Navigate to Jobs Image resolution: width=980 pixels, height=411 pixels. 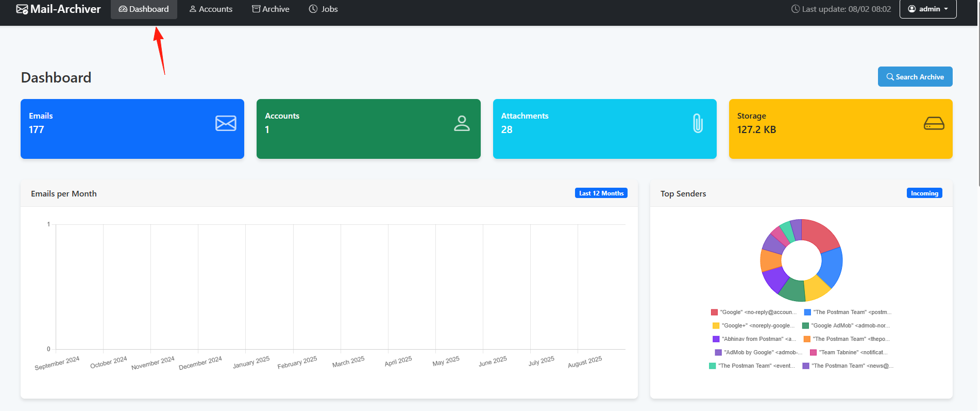[323, 9]
